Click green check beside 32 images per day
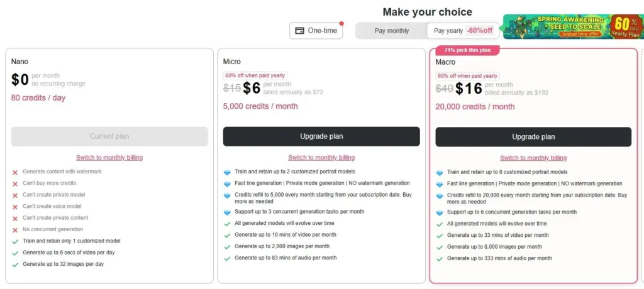 [x=15, y=264]
